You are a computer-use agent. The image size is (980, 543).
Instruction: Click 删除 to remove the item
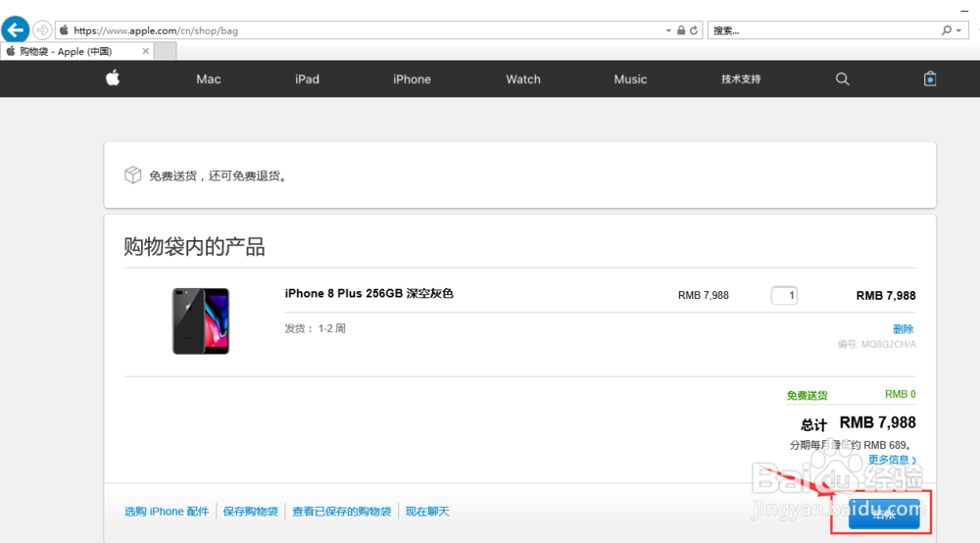(904, 328)
